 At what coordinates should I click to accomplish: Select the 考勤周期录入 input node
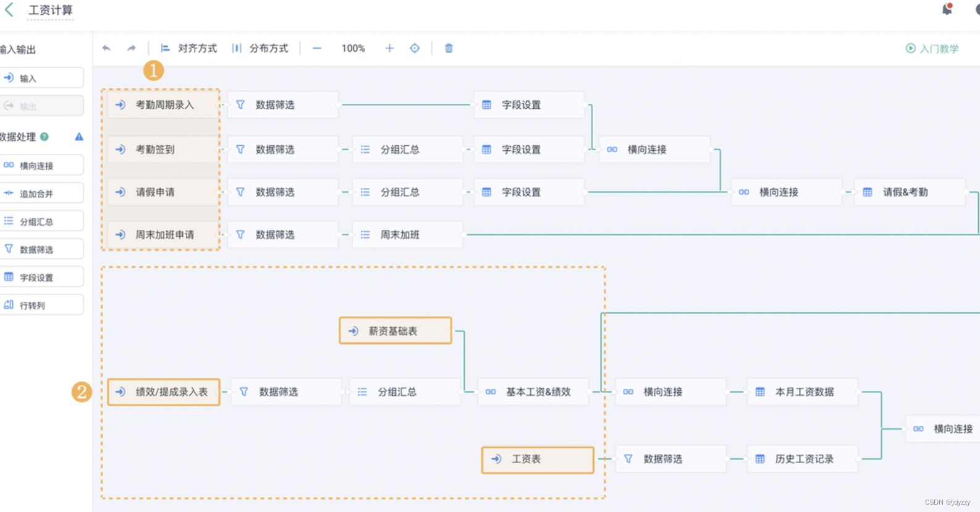click(163, 105)
